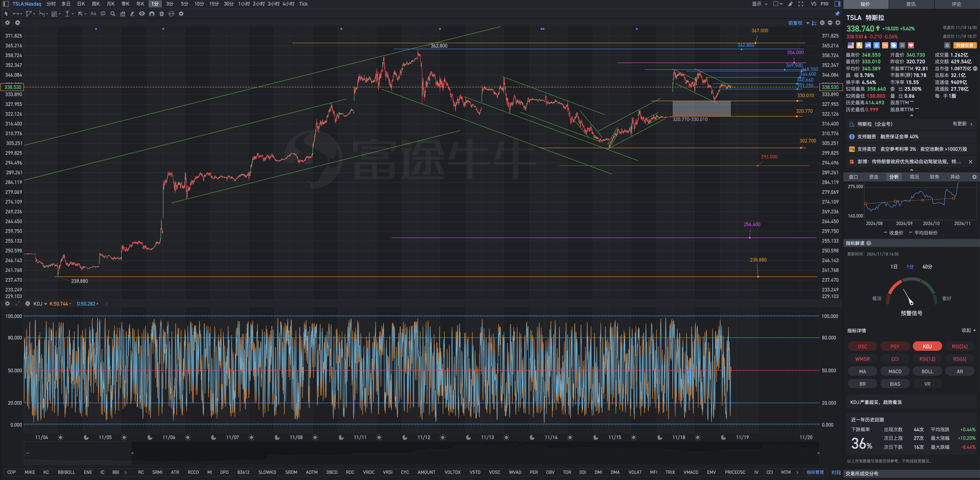
Task: Click the blue pin icon
Action: [x=837, y=14]
